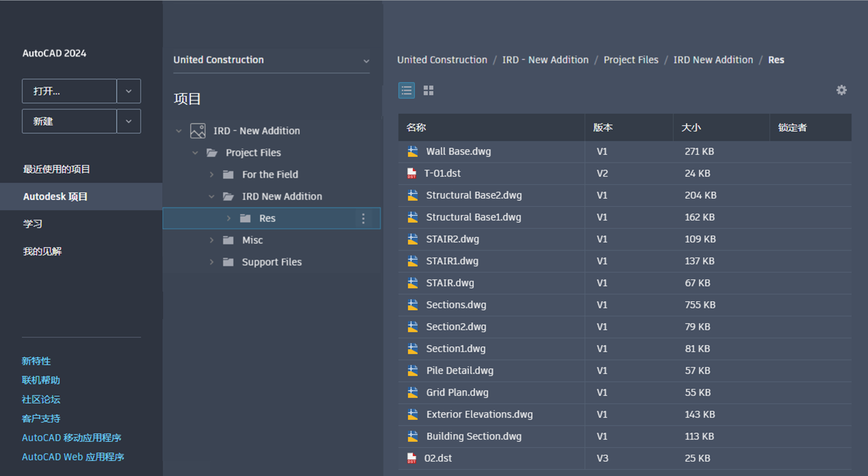Sort by 大小 column header

(721, 128)
